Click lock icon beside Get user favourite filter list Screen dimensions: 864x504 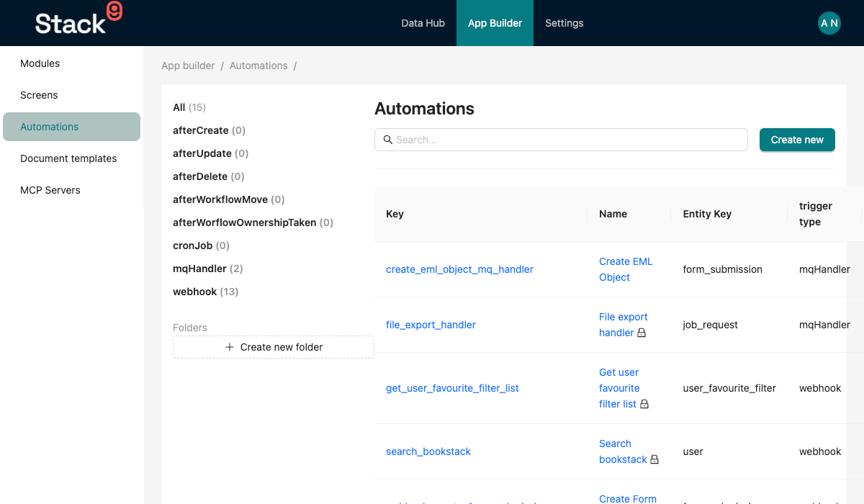(644, 405)
